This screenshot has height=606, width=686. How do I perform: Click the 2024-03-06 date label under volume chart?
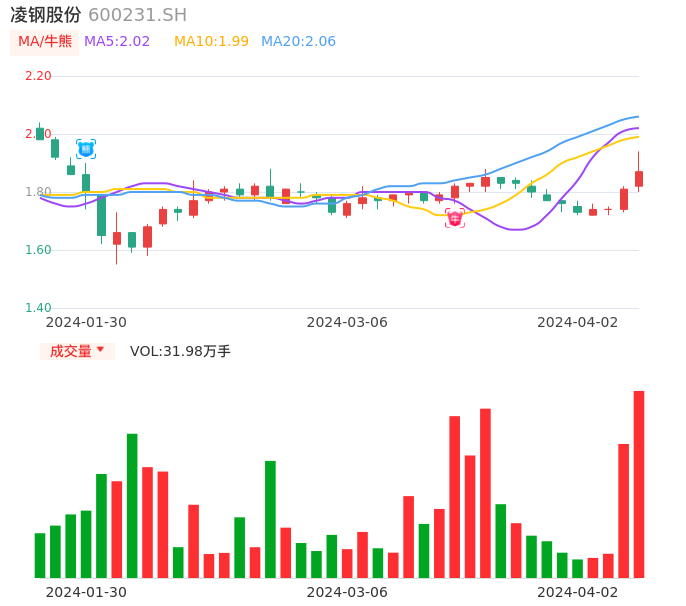tap(347, 592)
